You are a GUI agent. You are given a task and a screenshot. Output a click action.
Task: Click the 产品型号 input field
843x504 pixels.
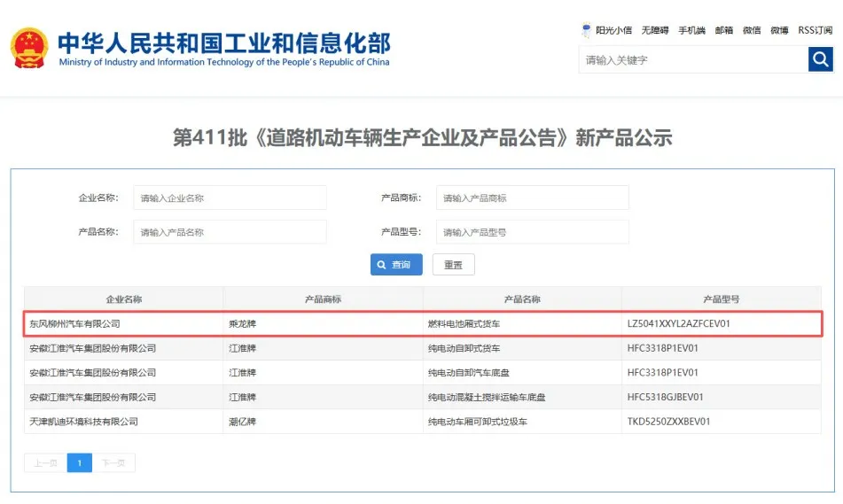tap(532, 232)
